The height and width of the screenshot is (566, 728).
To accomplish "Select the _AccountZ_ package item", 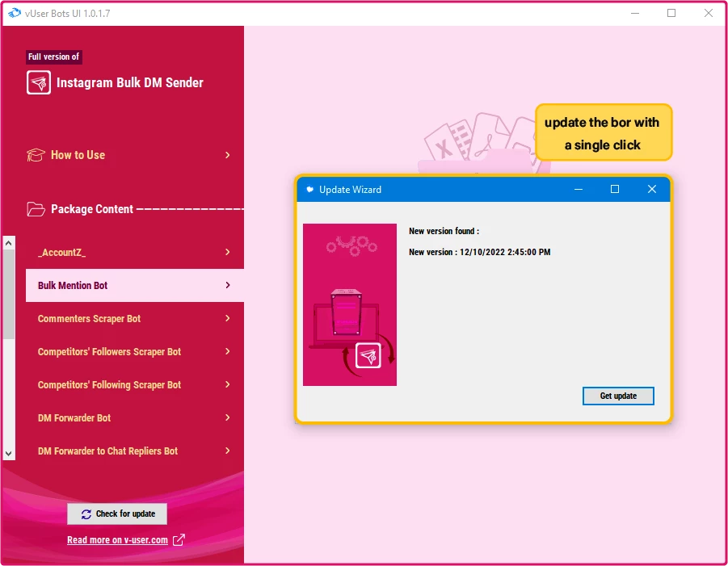I will pos(135,252).
